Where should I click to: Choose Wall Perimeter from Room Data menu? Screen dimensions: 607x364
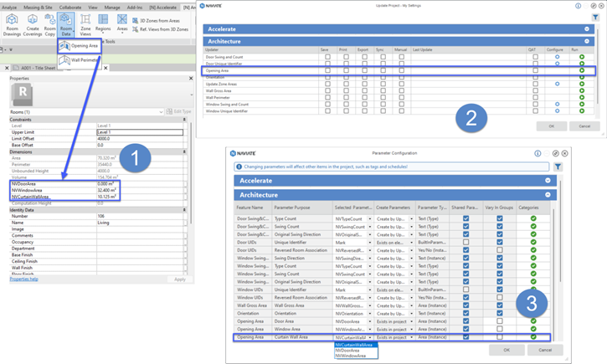(x=79, y=60)
